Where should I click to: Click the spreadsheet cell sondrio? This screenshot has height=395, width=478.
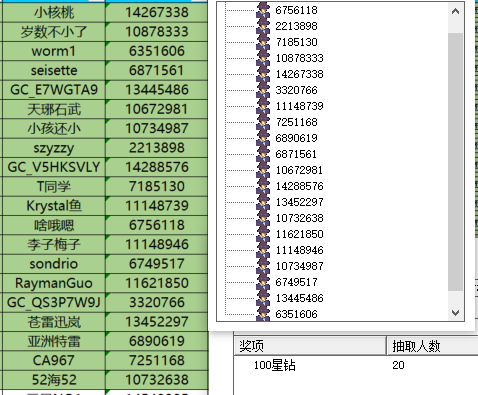54,264
